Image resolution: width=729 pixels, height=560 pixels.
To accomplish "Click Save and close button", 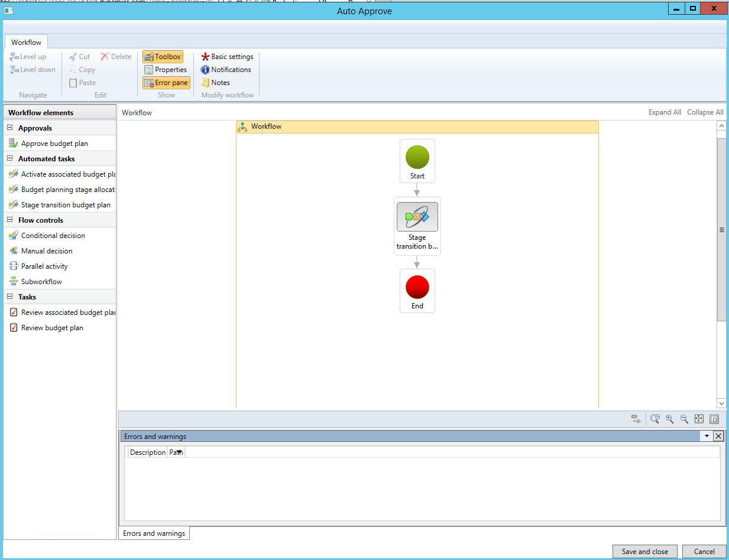I will [645, 552].
